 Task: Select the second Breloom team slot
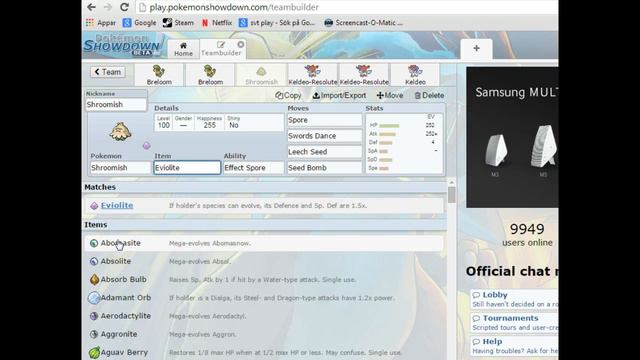click(x=210, y=75)
